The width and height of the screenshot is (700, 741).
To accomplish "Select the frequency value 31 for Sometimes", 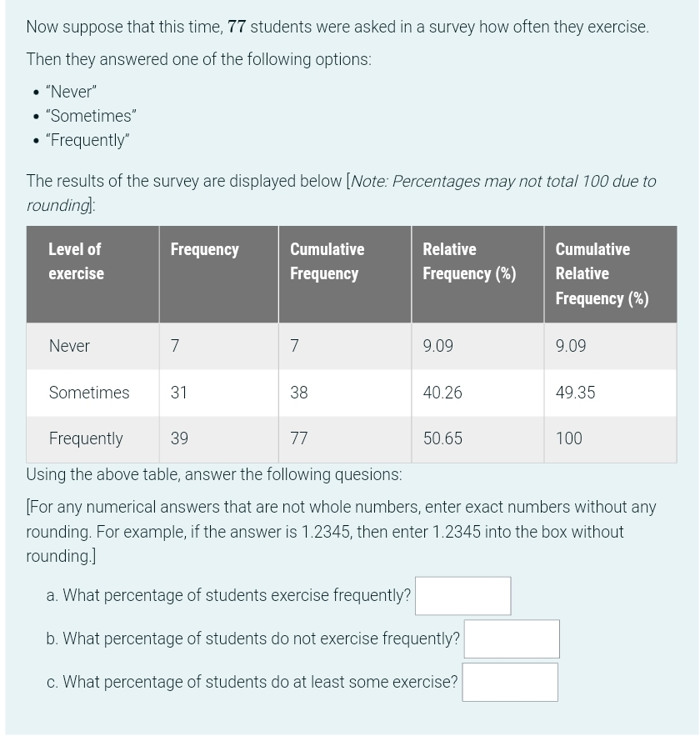I will 179,393.
